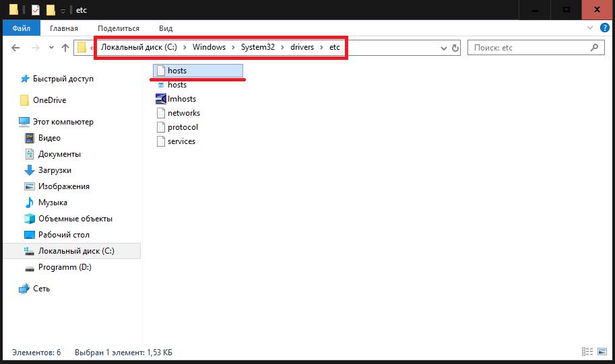Viewport: 615px width, 364px height.
Task: Expand chevron after Локальный диск (C:)
Action: point(185,47)
